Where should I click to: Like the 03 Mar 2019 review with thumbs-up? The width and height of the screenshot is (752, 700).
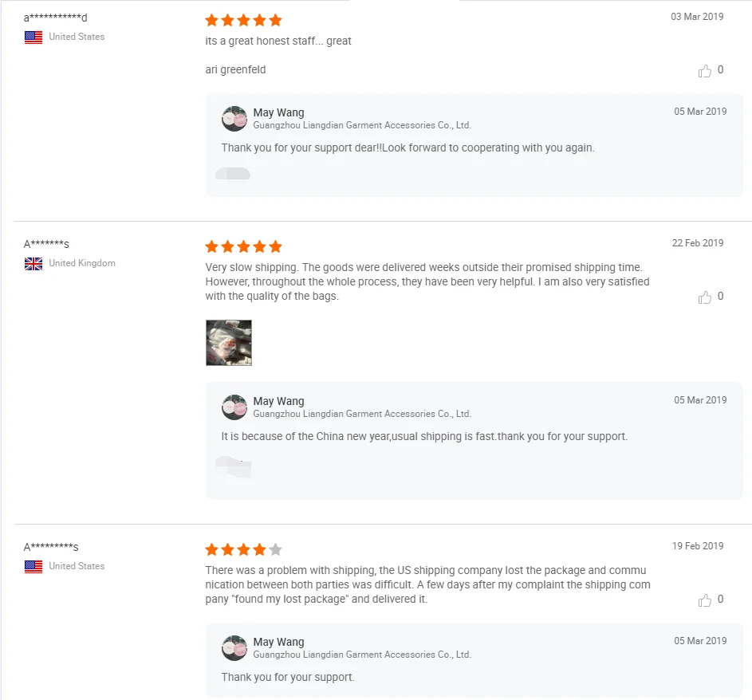pos(705,71)
